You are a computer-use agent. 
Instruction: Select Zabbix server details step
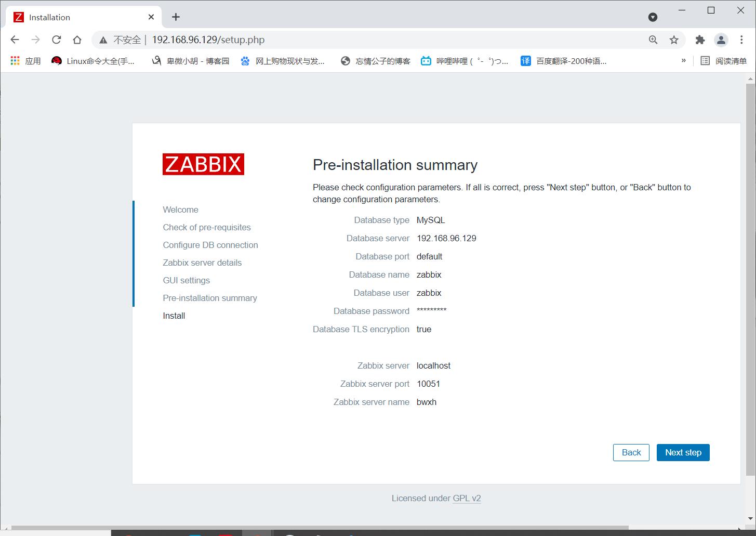[x=202, y=263]
